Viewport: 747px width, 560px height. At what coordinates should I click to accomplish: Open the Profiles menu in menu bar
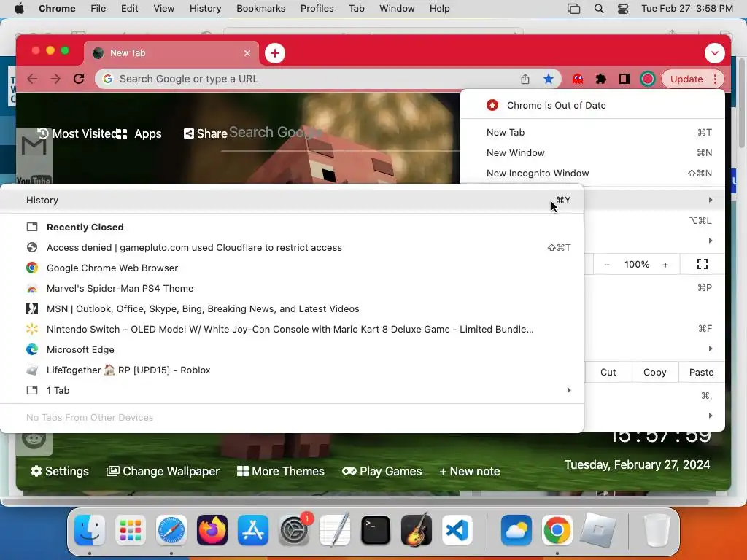317,9
